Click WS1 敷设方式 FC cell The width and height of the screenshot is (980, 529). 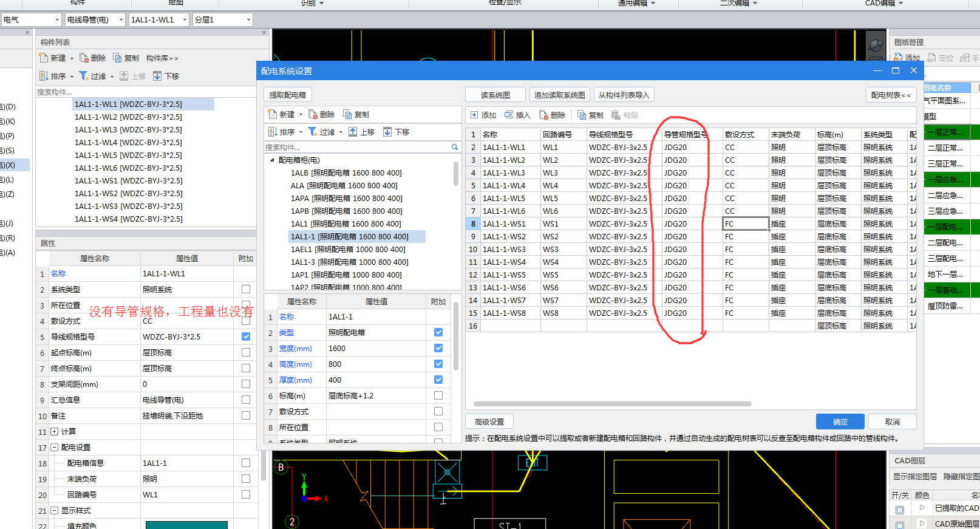pyautogui.click(x=746, y=224)
